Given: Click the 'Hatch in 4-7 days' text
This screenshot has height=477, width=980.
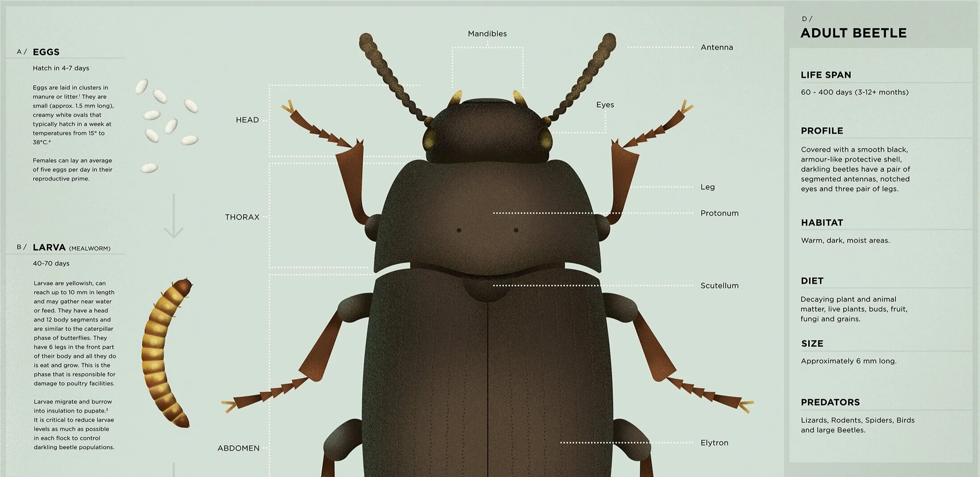Looking at the screenshot, I should tap(61, 68).
